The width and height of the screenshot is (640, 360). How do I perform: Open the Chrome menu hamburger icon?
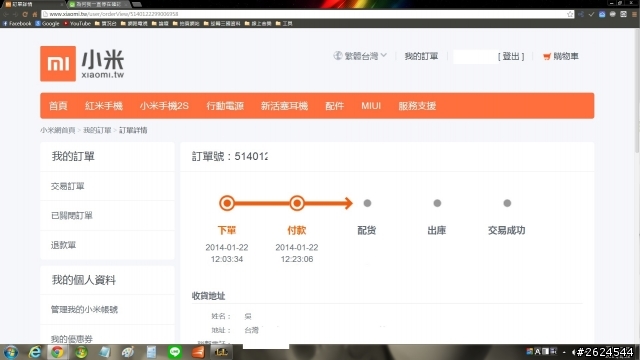tap(634, 14)
